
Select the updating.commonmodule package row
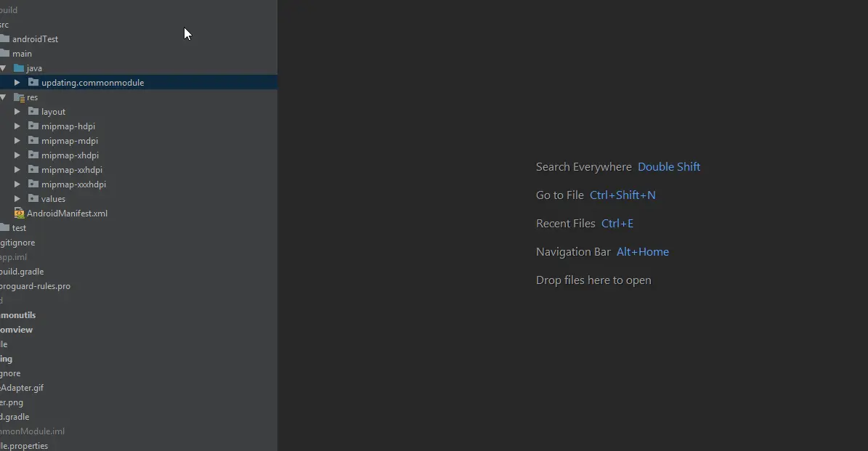tap(139, 83)
